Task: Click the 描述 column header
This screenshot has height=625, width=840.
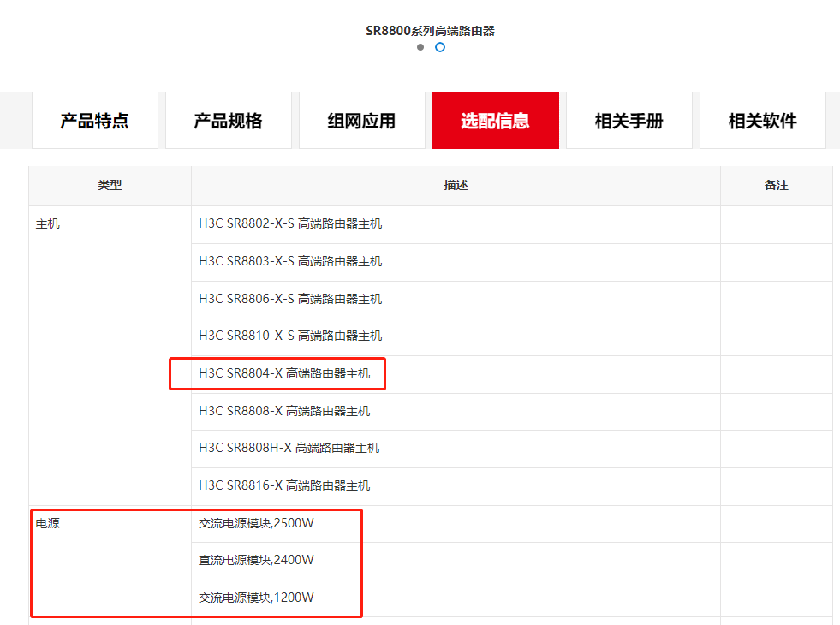Action: [x=456, y=185]
